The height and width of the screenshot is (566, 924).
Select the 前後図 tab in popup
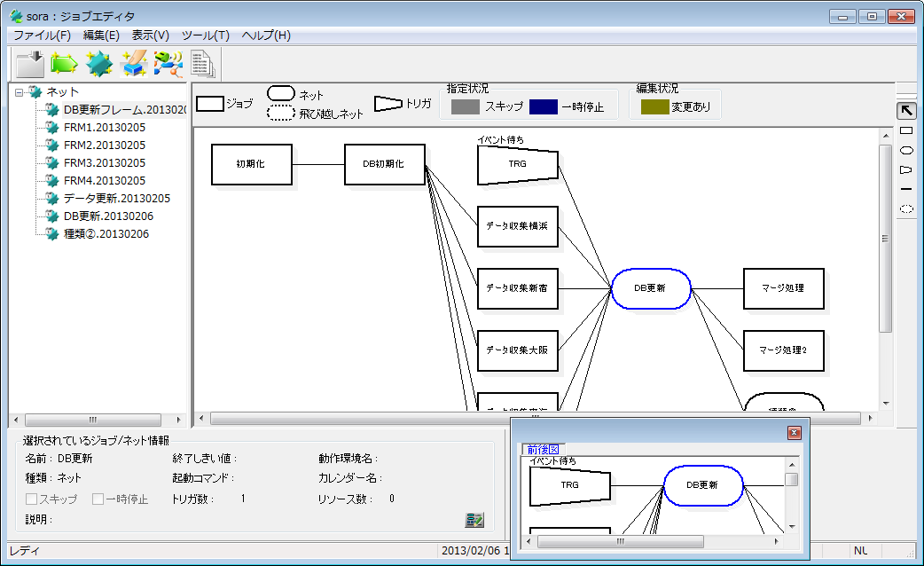pyautogui.click(x=543, y=449)
